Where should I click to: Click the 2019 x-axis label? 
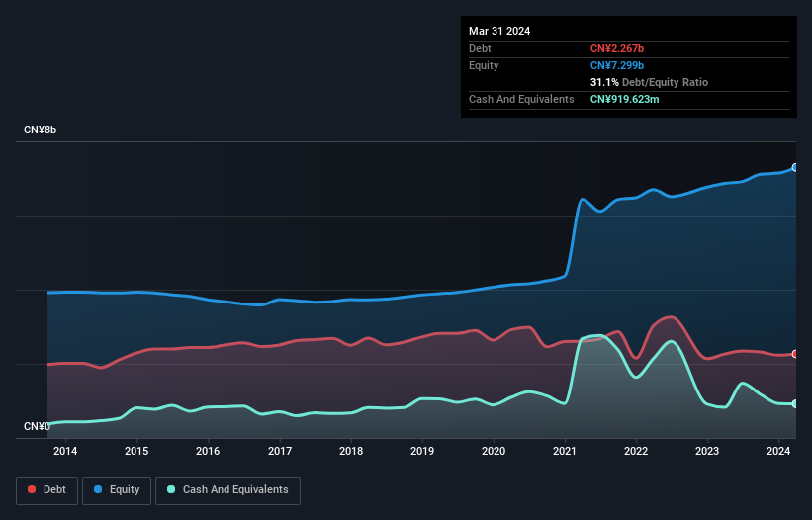point(422,451)
